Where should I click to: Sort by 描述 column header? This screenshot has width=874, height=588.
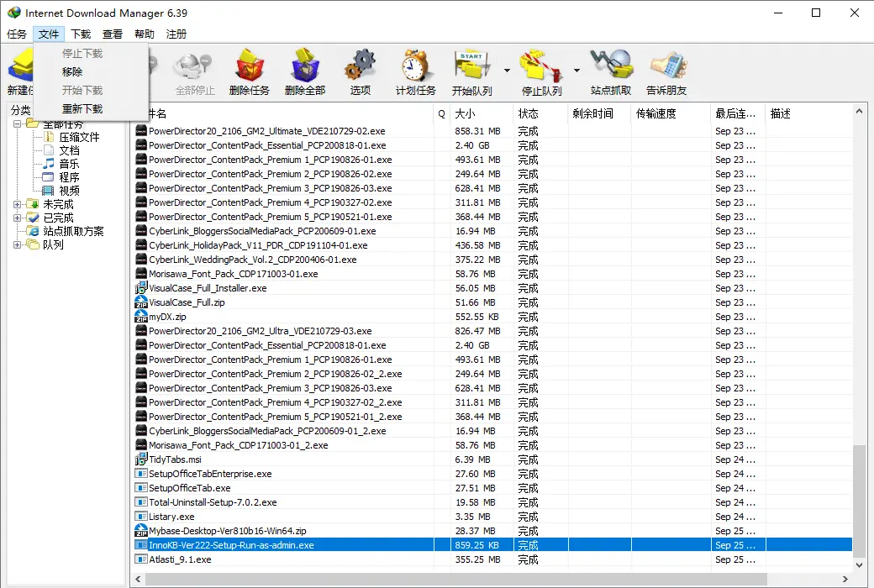point(808,113)
